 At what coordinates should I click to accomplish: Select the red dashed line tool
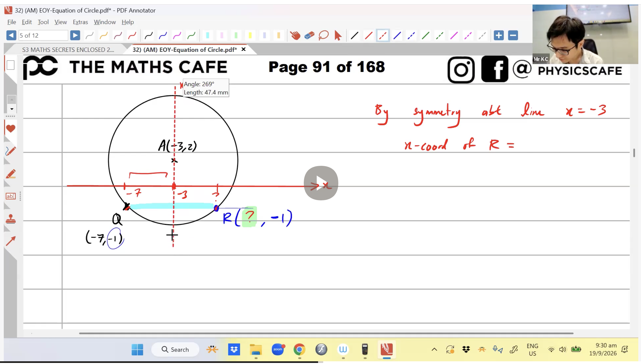tap(383, 35)
